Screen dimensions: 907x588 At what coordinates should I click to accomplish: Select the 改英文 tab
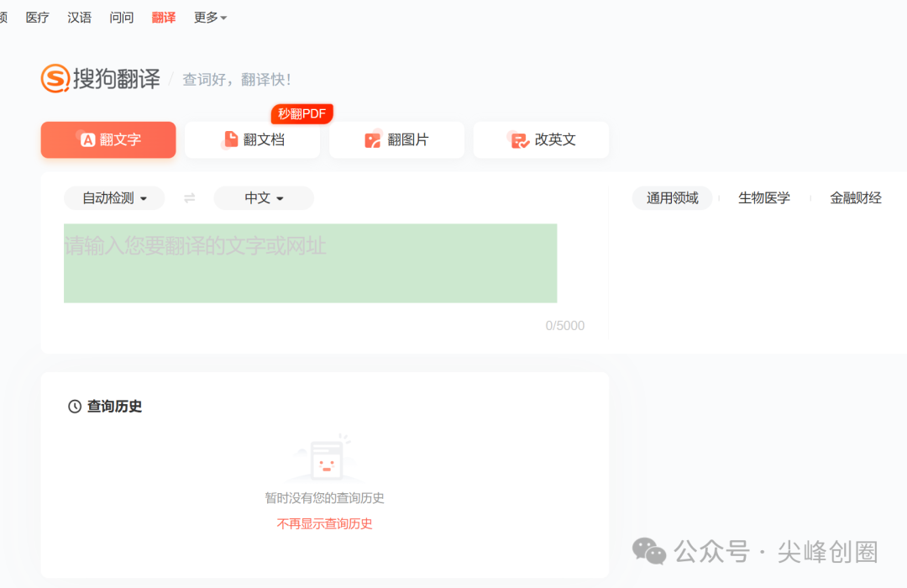pyautogui.click(x=541, y=139)
